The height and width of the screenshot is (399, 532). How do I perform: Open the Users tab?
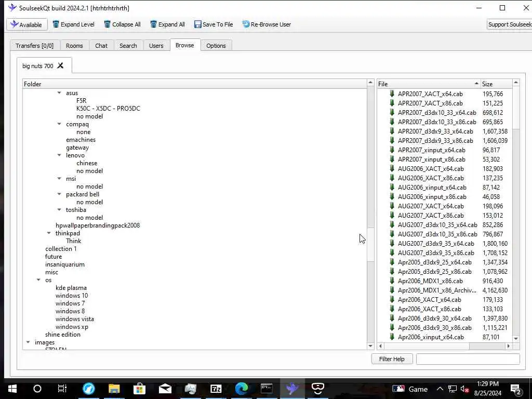pos(156,46)
